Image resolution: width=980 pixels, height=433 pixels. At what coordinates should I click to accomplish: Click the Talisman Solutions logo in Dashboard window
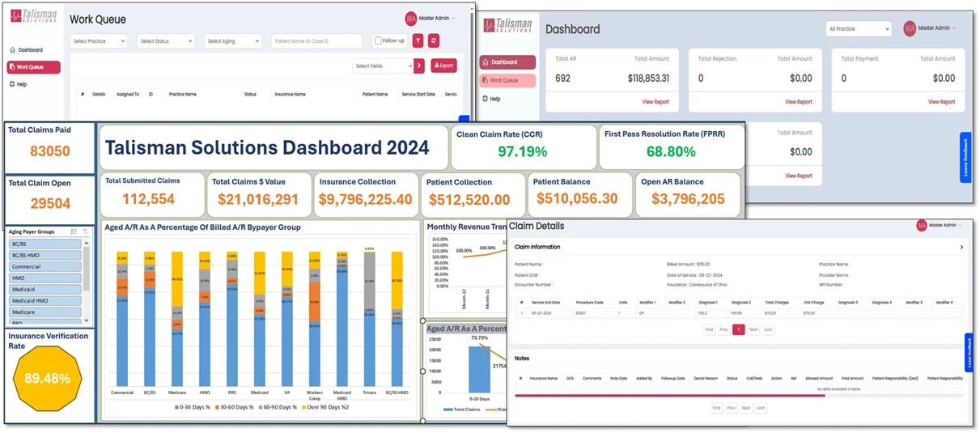pyautogui.click(x=507, y=27)
